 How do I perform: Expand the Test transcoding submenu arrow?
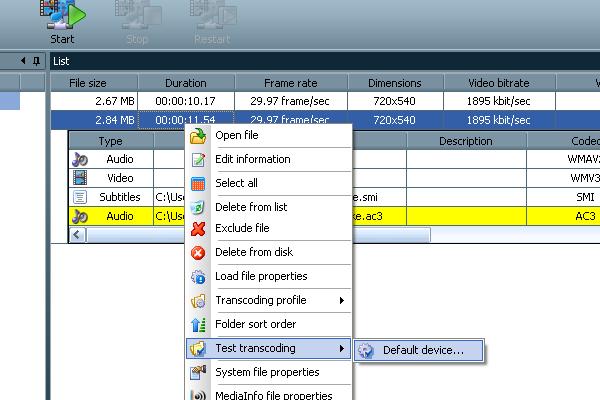[341, 348]
